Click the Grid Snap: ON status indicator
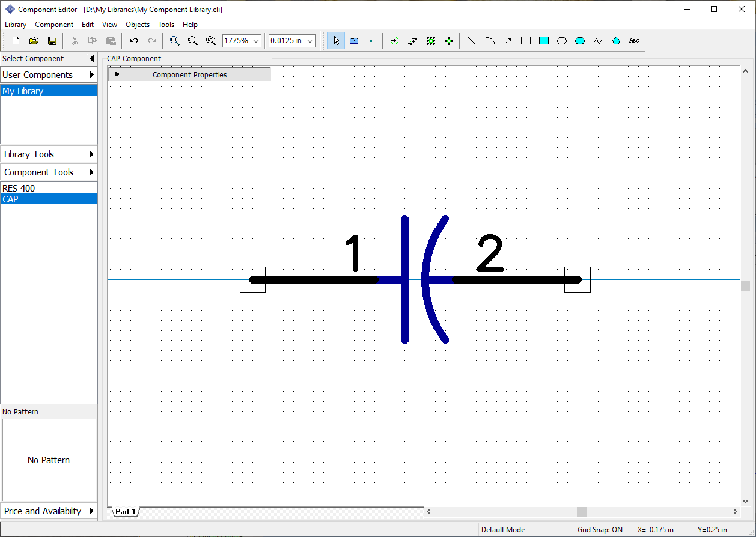Screen dimensions: 756x537 pyautogui.click(x=600, y=530)
